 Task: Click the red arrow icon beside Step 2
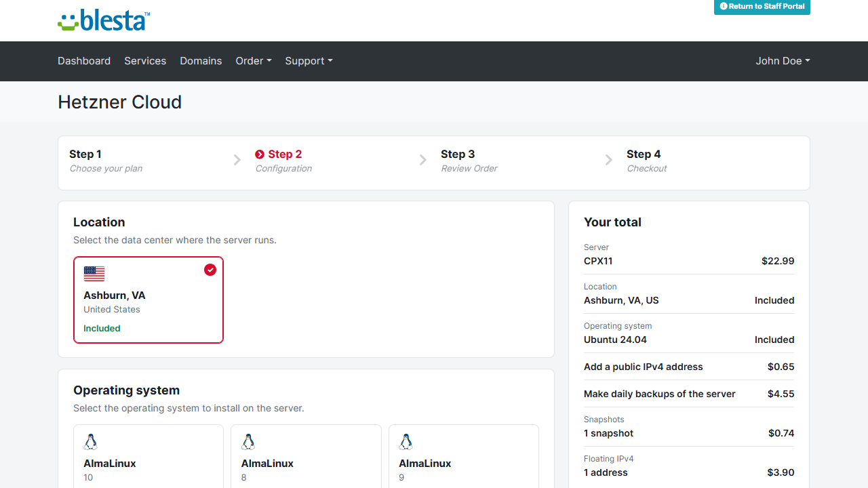260,155
